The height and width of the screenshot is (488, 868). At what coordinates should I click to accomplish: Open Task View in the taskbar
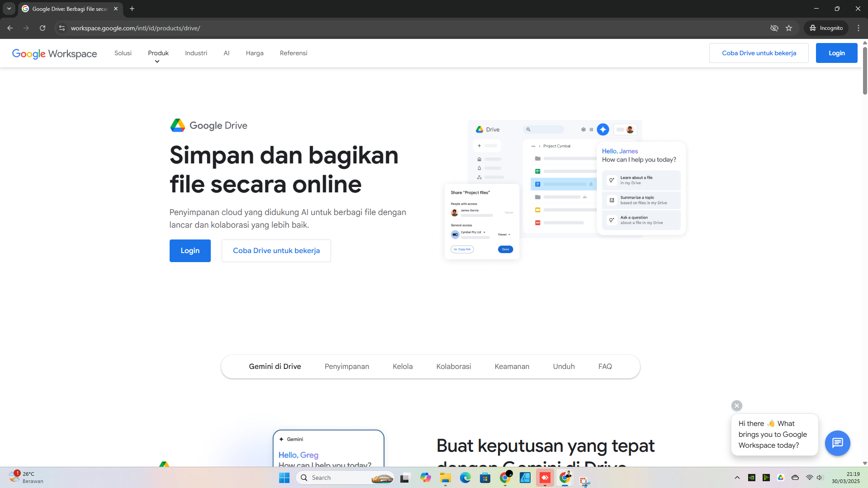pyautogui.click(x=405, y=478)
